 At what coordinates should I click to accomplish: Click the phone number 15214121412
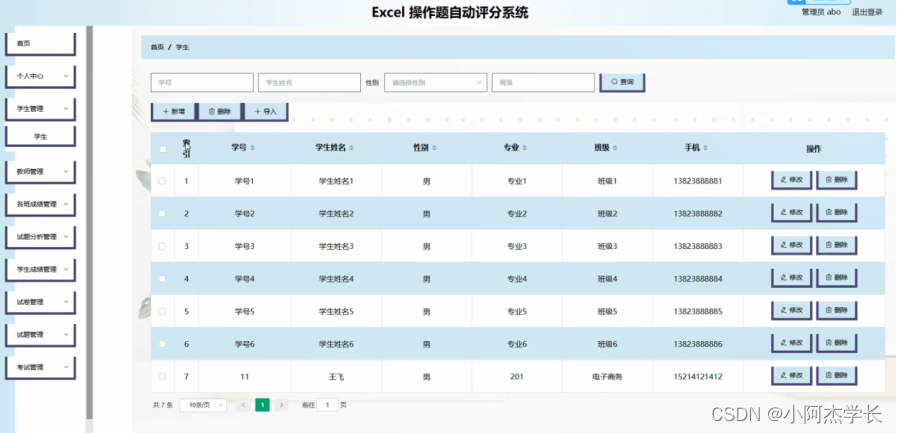coord(698,377)
